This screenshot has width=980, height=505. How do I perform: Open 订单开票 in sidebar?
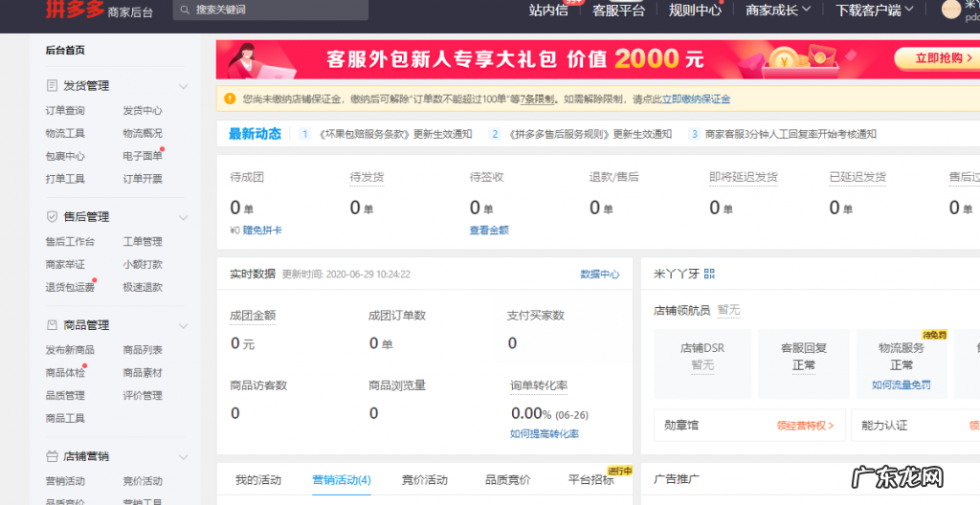tap(143, 179)
